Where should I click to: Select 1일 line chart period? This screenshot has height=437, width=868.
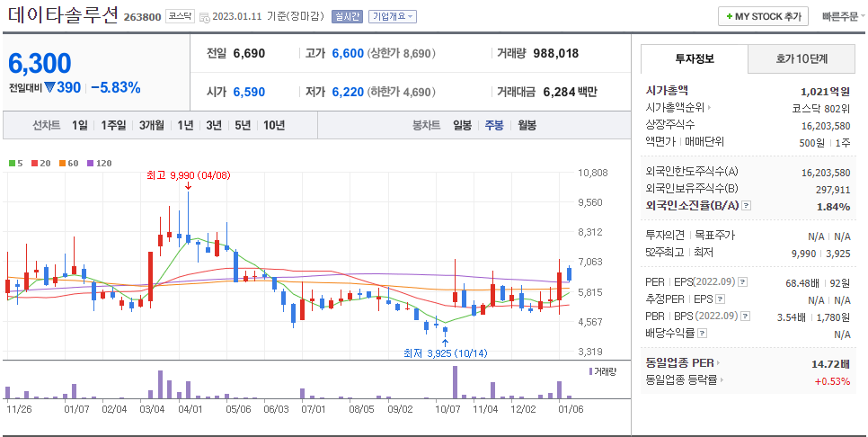80,126
